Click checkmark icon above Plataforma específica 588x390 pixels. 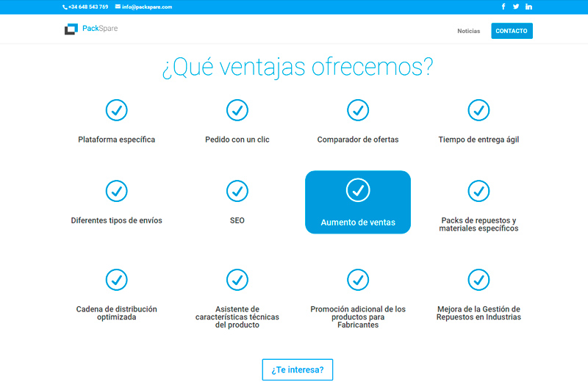click(x=117, y=110)
